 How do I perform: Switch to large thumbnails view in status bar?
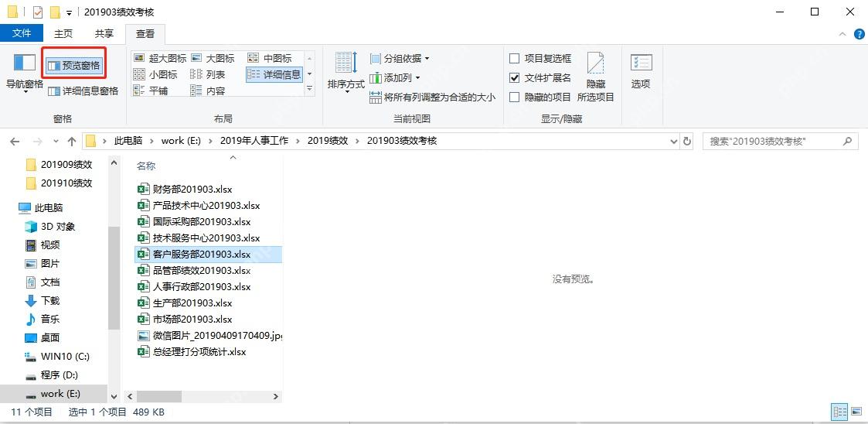[857, 412]
